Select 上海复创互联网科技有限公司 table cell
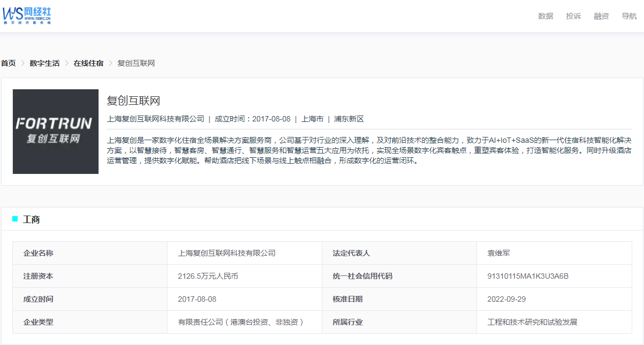The width and height of the screenshot is (644, 345). tap(245, 253)
